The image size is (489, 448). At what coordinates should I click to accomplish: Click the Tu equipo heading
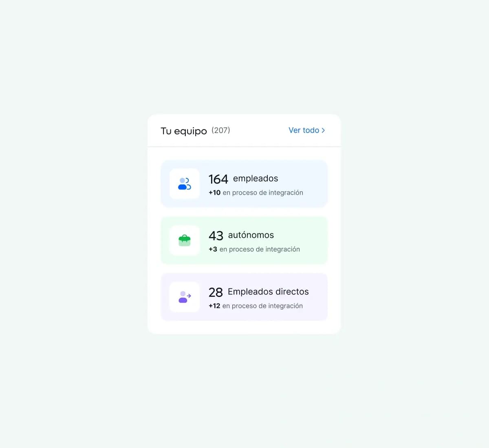[184, 131]
